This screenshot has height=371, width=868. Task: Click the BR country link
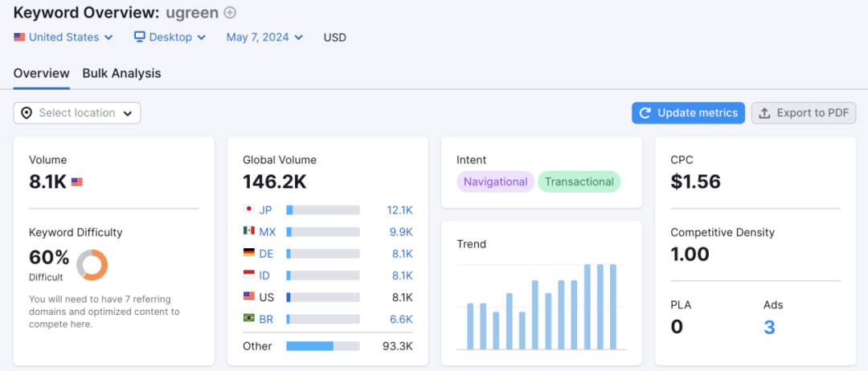266,319
